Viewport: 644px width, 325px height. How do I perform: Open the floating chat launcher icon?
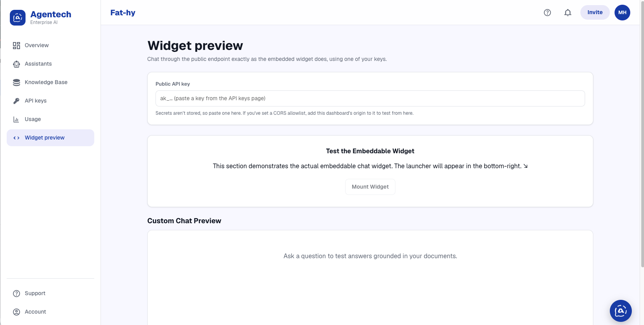621,311
